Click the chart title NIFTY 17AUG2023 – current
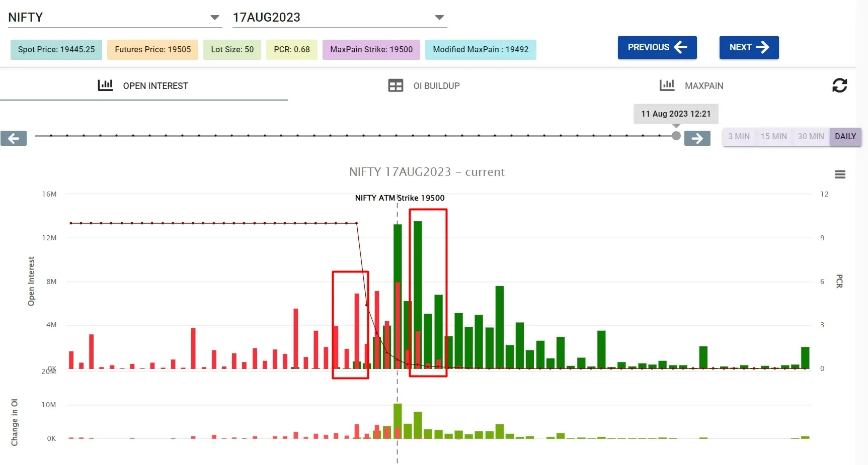Image resolution: width=868 pixels, height=465 pixels. pos(427,172)
